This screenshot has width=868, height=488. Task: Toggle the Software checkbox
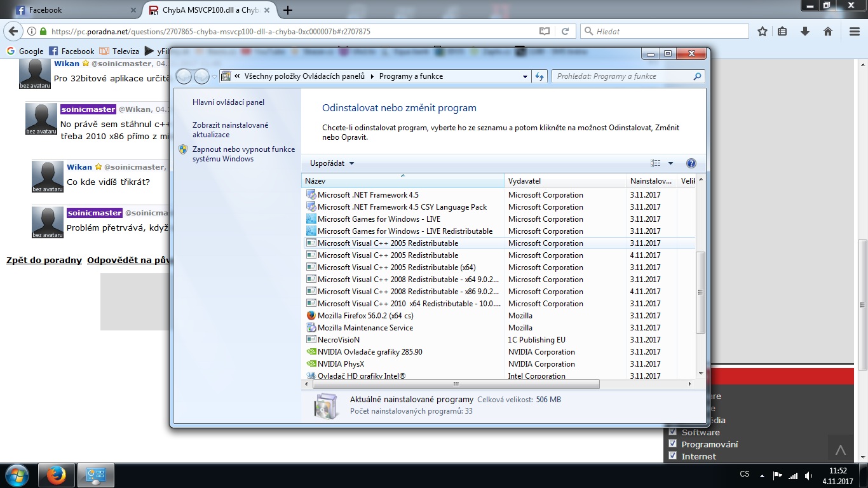pyautogui.click(x=673, y=432)
